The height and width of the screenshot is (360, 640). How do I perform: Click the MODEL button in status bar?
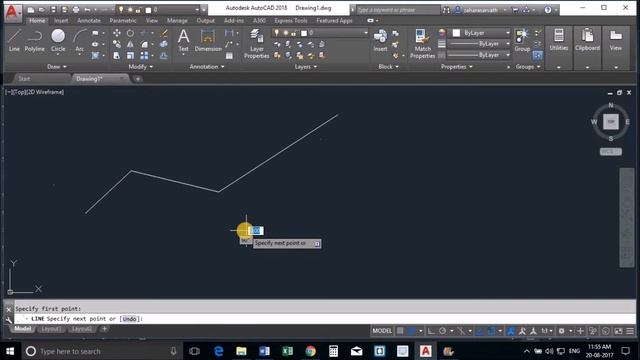(x=382, y=331)
